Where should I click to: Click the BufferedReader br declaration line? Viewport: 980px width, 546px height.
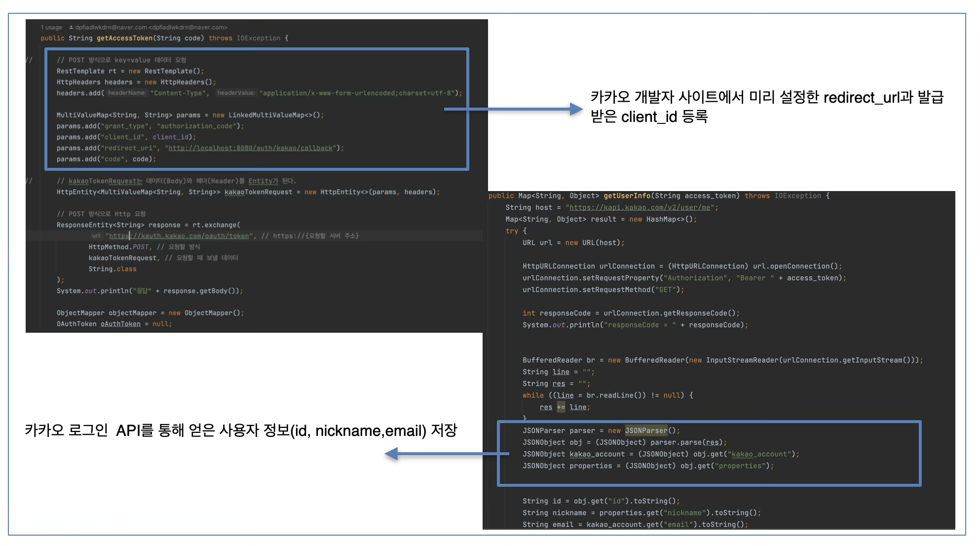pos(723,360)
